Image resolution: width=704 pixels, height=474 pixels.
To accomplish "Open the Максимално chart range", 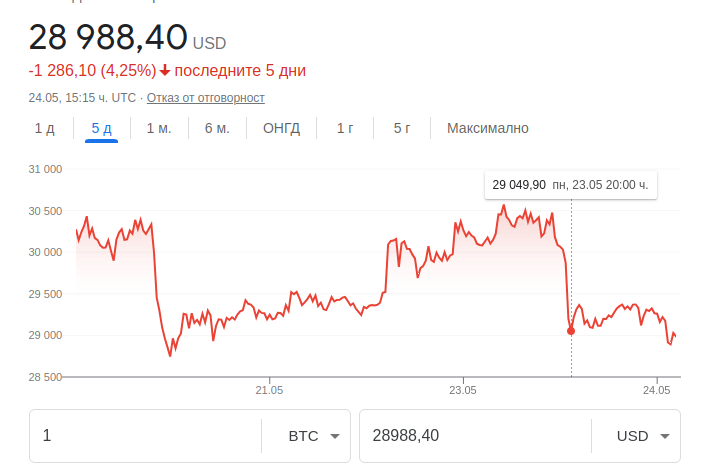I will coord(488,128).
